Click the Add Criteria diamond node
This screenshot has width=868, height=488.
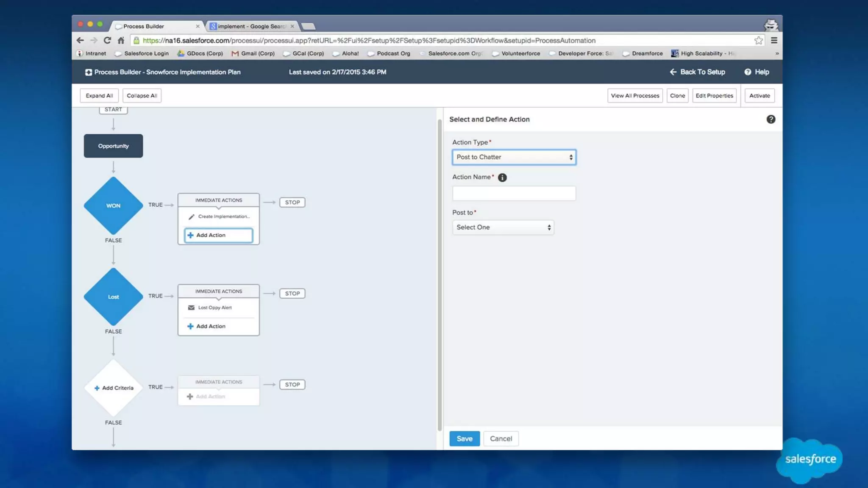click(x=113, y=388)
